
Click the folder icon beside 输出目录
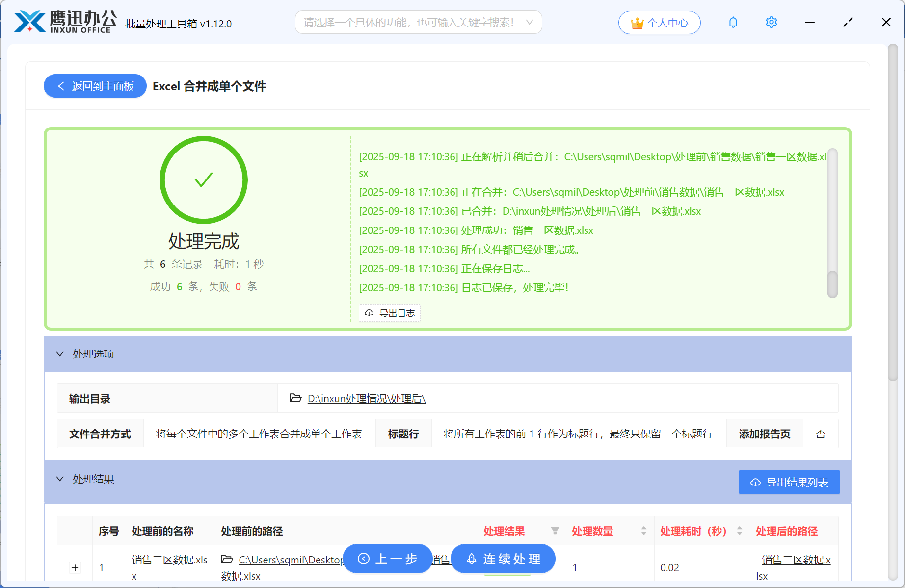coord(294,399)
